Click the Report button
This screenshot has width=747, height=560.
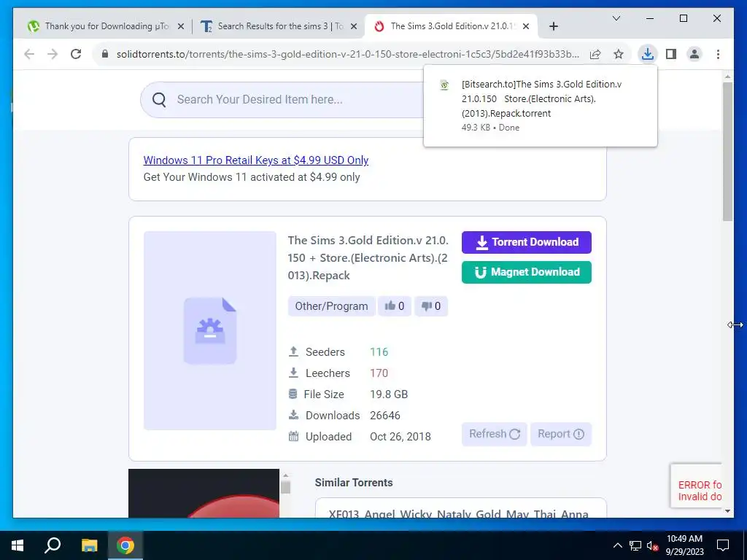click(561, 435)
